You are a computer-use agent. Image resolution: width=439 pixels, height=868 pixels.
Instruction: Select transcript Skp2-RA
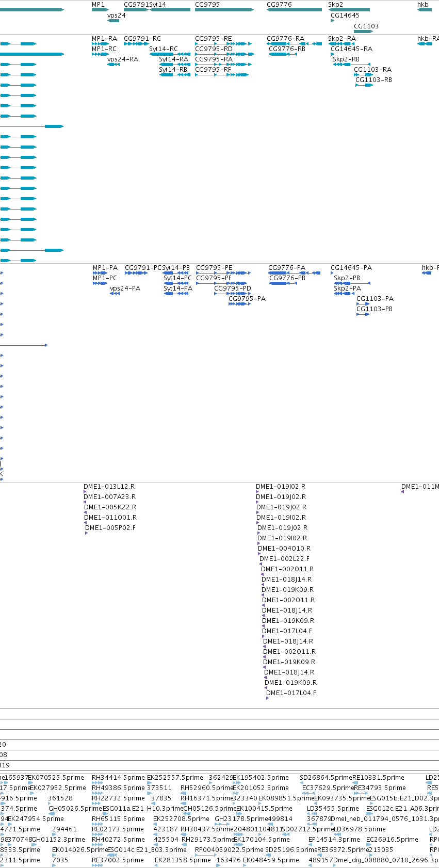(342, 39)
